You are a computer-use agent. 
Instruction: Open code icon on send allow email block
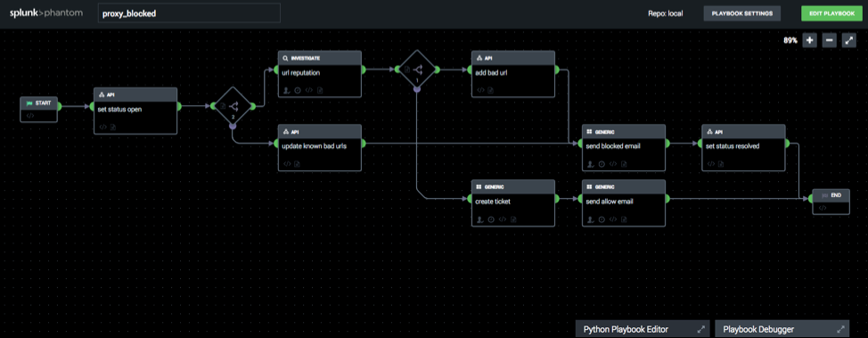coord(612,219)
